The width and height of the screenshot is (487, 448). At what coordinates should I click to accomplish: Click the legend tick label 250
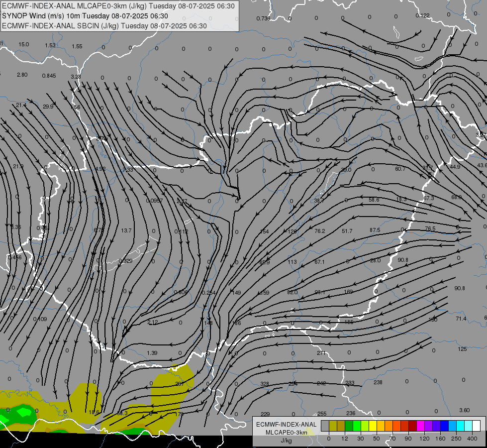tap(456, 439)
